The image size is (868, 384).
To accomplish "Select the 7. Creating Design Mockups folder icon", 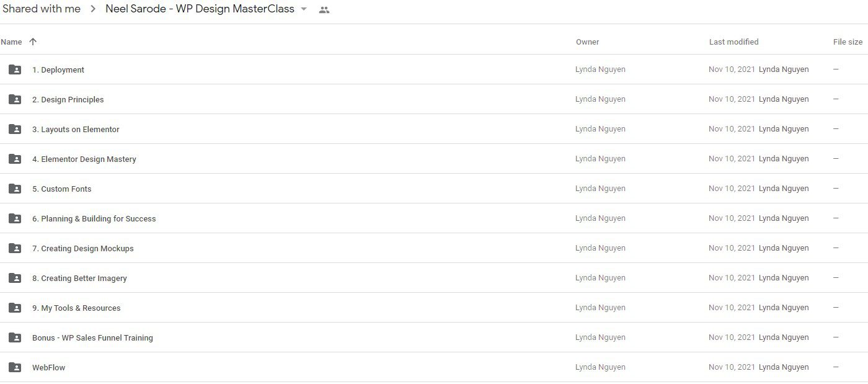I will coord(15,248).
